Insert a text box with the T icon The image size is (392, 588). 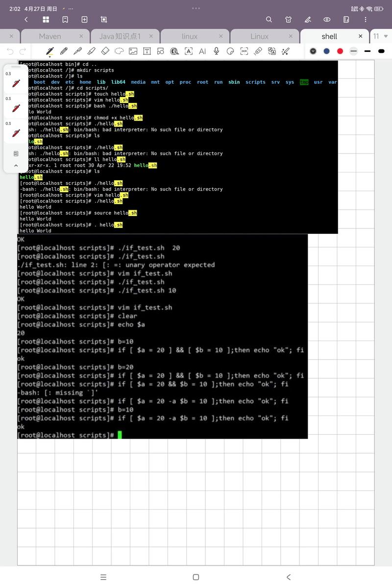tap(147, 51)
